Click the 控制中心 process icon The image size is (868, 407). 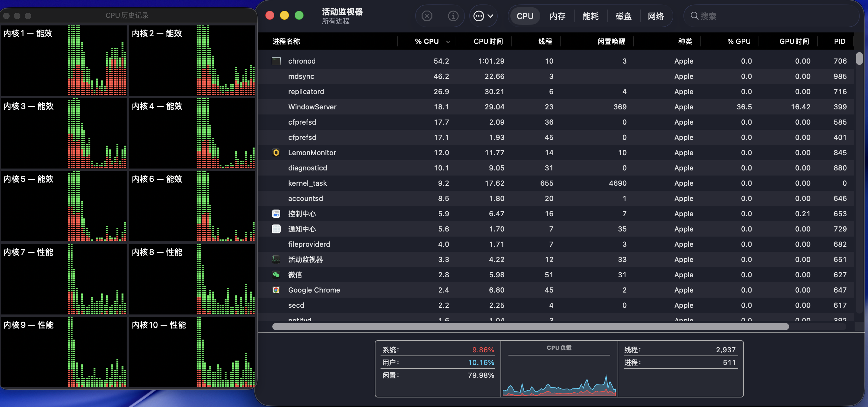tap(276, 214)
